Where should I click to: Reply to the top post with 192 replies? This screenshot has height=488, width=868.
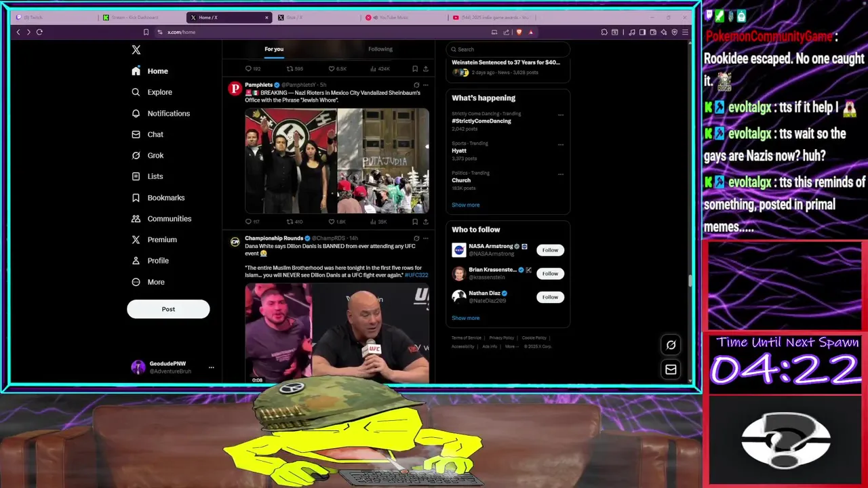(252, 68)
